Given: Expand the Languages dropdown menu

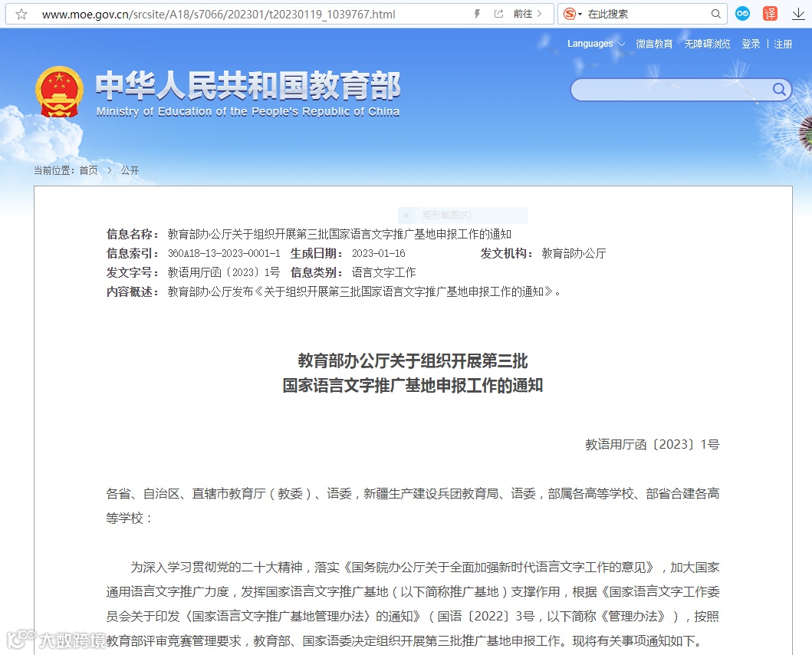Looking at the screenshot, I should pos(596,44).
